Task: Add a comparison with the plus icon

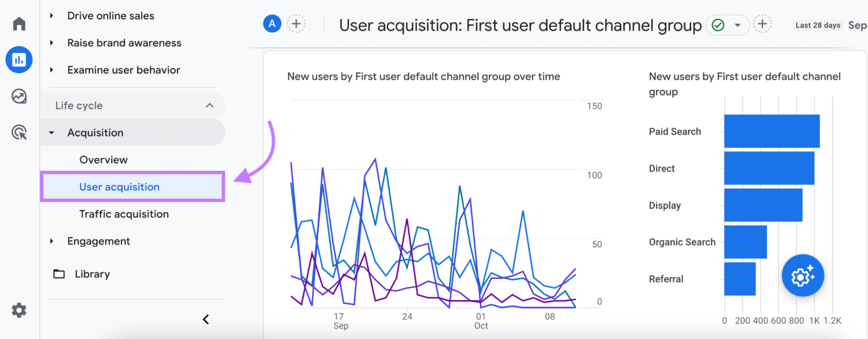Action: click(x=296, y=24)
